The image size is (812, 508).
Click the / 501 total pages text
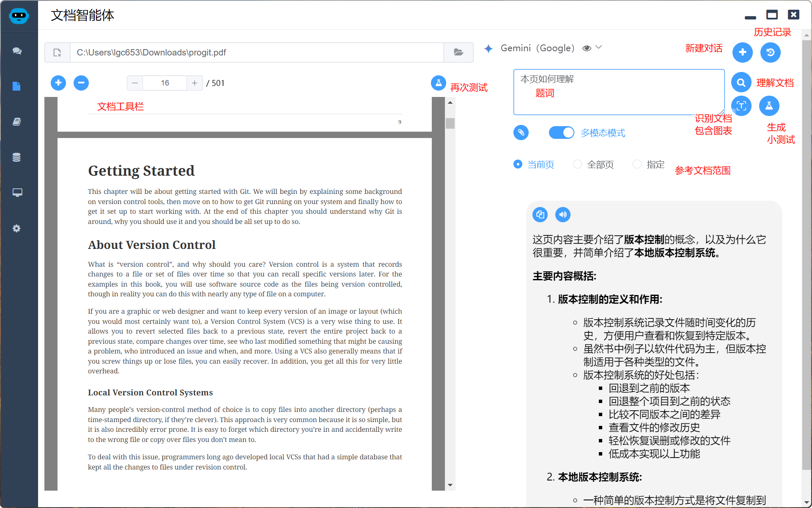tap(216, 83)
